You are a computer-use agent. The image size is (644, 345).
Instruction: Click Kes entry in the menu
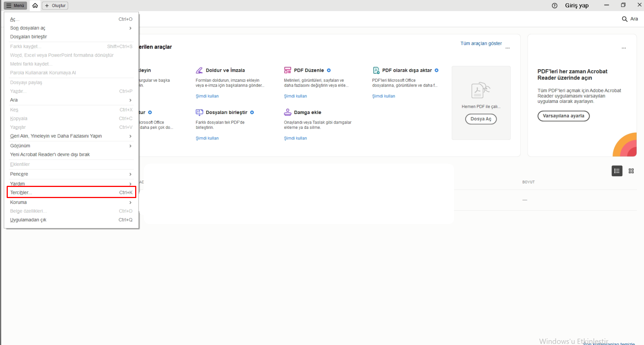tap(71, 110)
